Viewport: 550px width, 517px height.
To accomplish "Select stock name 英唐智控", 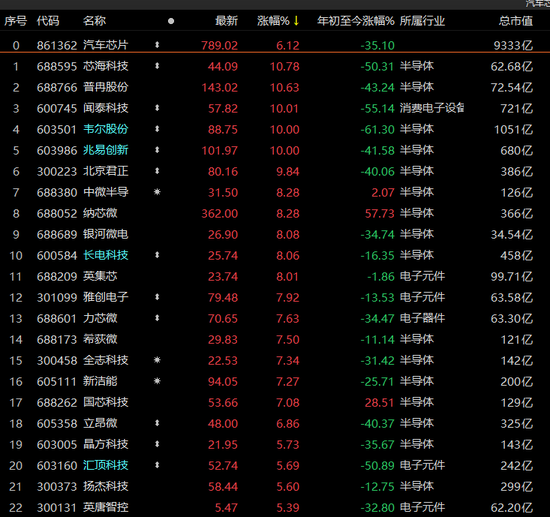I will point(106,507).
